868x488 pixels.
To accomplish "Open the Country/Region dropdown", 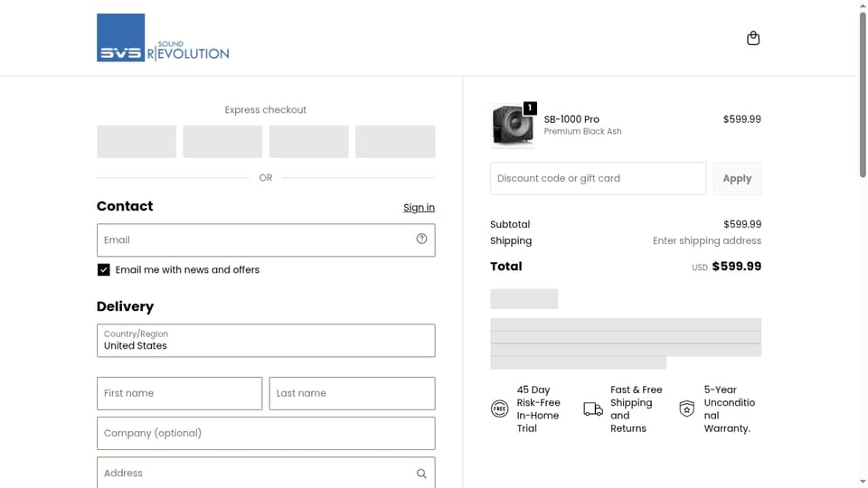I will pos(266,341).
